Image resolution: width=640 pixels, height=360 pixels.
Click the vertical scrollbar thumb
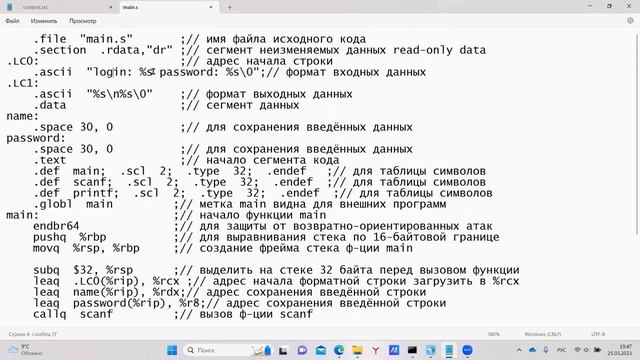pyautogui.click(x=637, y=133)
